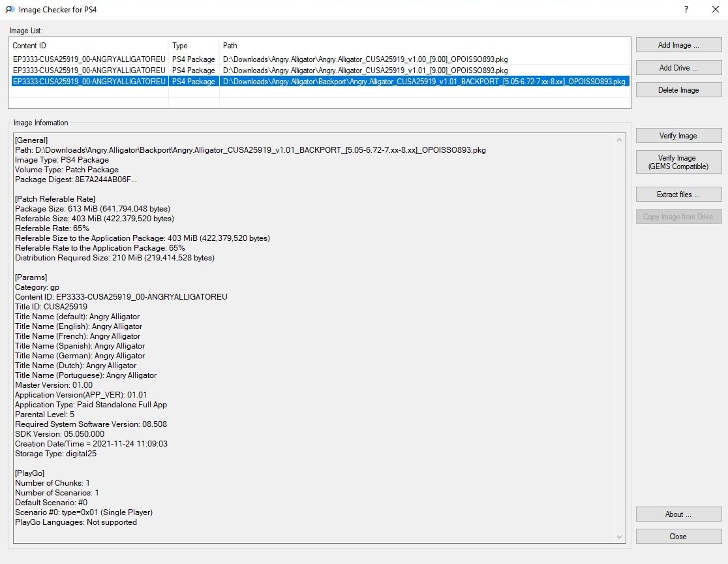The height and width of the screenshot is (564, 728).
Task: Click the 'Title Name (English)' line
Action: [x=78, y=326]
